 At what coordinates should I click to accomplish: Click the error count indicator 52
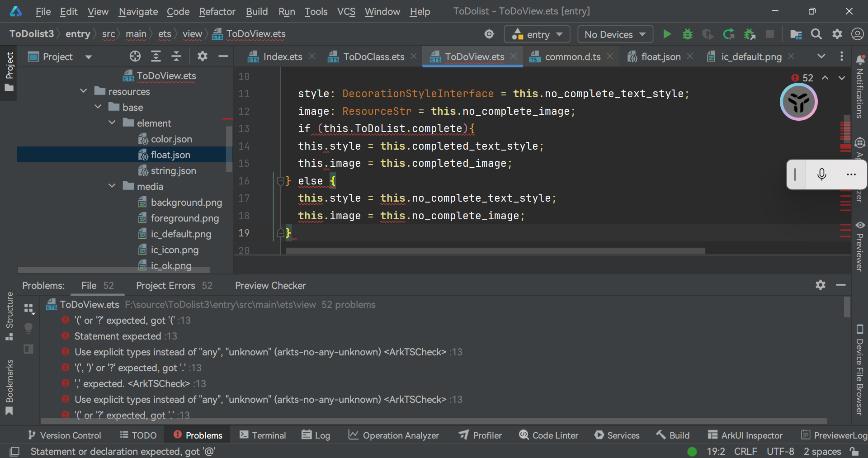(802, 78)
